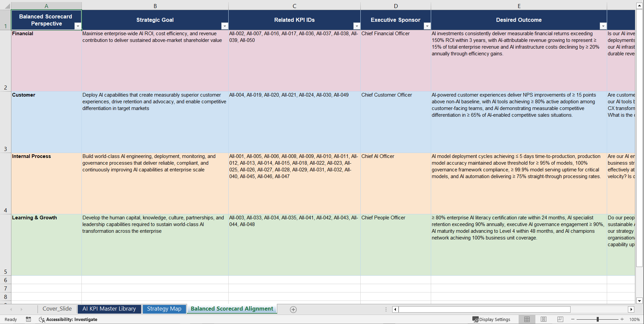
Task: Select row 4 header
Action: (x=5, y=183)
